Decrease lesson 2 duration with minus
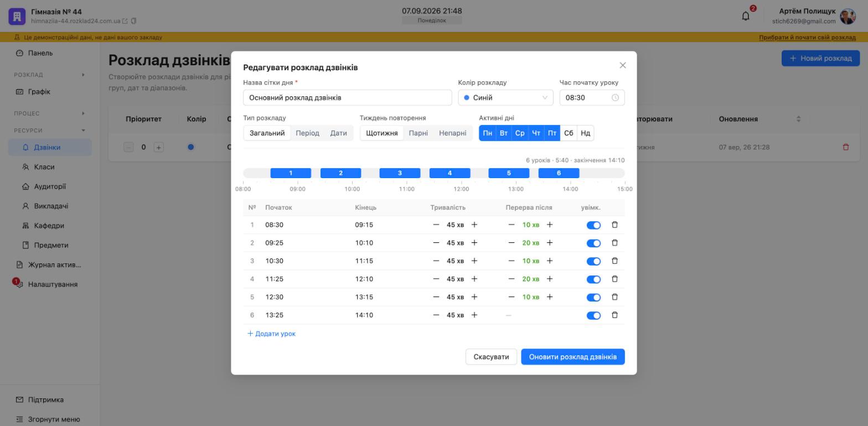The width and height of the screenshot is (868, 426). (x=436, y=243)
